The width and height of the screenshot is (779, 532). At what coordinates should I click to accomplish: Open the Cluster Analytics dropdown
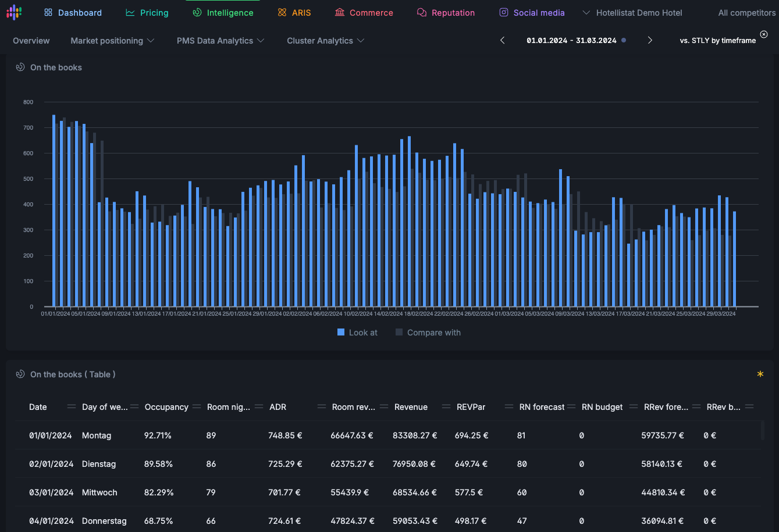[326, 41]
